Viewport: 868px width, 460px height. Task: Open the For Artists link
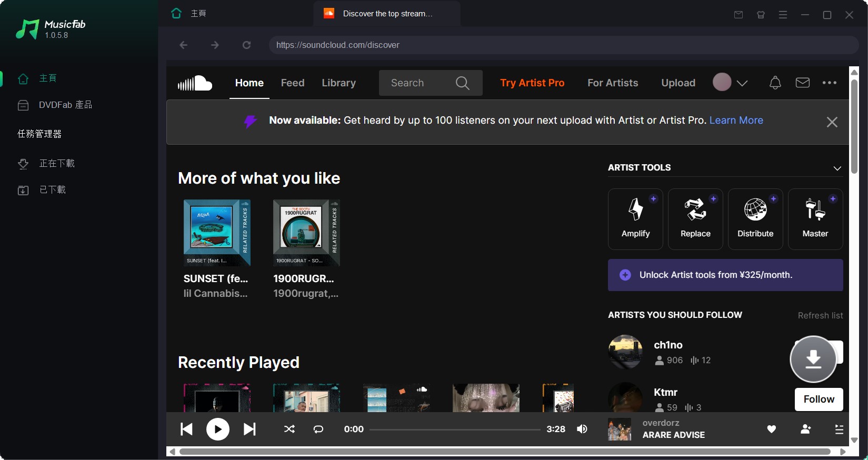point(613,83)
